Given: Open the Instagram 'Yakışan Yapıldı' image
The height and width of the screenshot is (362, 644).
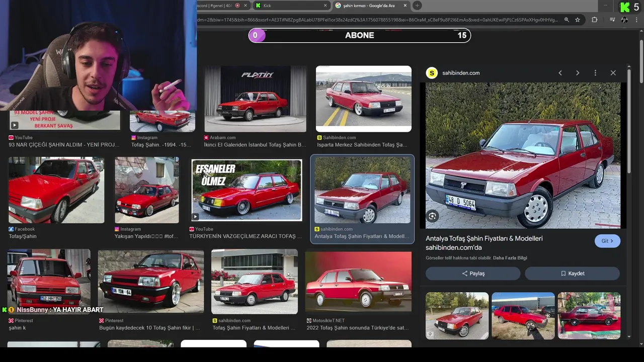Looking at the screenshot, I should (146, 190).
